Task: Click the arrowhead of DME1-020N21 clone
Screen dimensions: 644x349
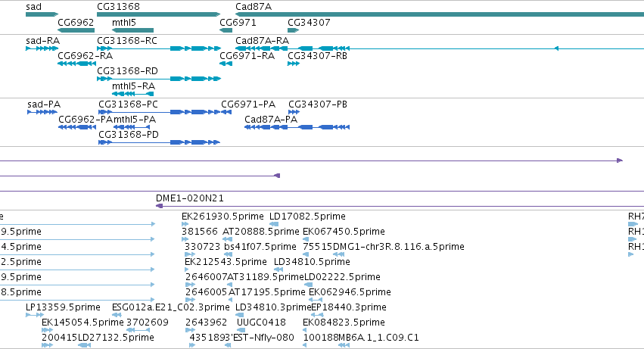Action: click(x=160, y=206)
